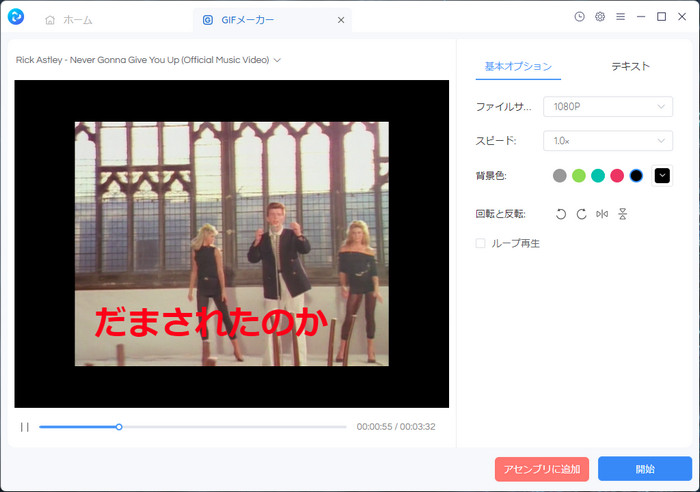Select the green background color swatch
700x492 pixels.
click(579, 176)
